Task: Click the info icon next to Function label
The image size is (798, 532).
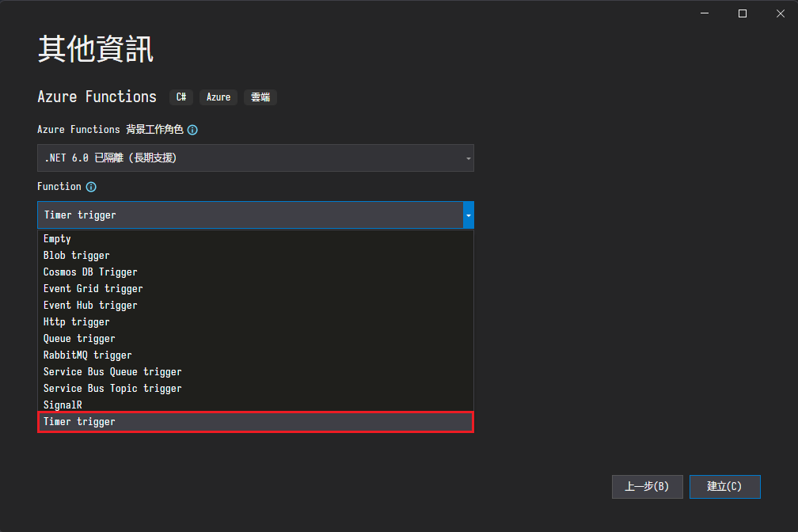Action: (x=91, y=187)
